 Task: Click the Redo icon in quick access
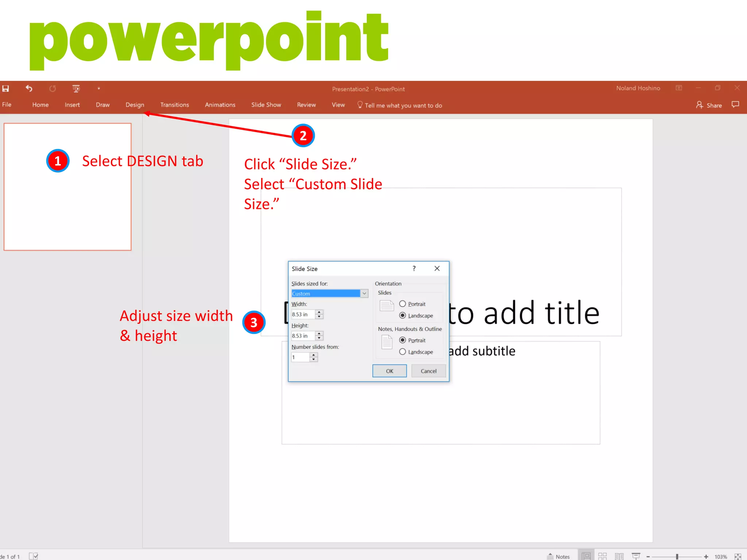[53, 89]
